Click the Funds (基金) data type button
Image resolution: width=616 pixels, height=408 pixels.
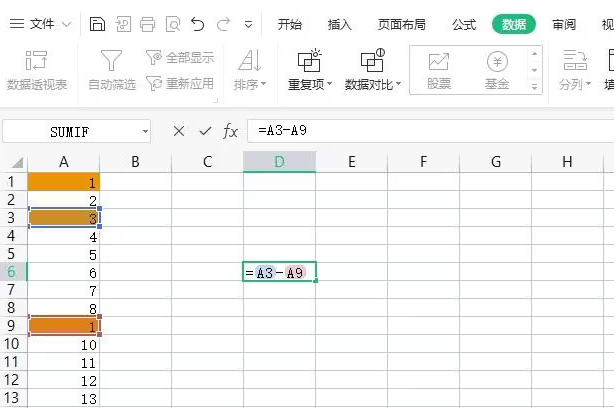497,69
